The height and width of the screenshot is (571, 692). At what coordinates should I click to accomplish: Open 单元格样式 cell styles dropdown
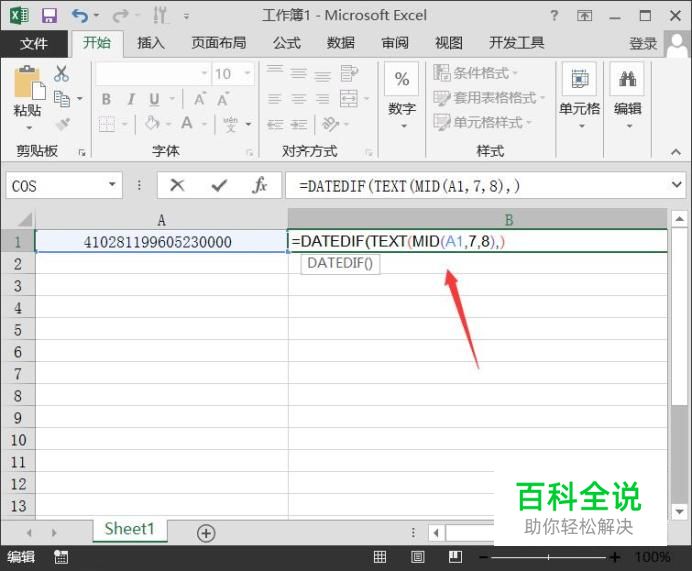click(482, 122)
